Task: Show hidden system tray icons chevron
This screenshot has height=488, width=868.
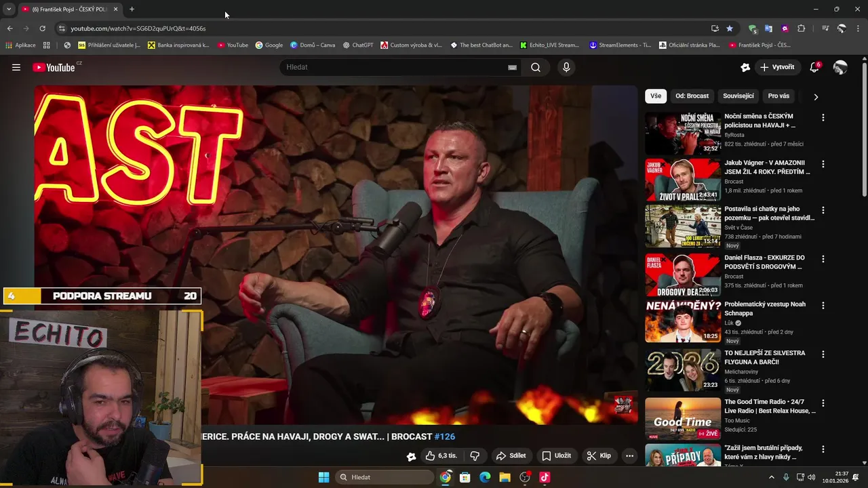Action: [771, 477]
